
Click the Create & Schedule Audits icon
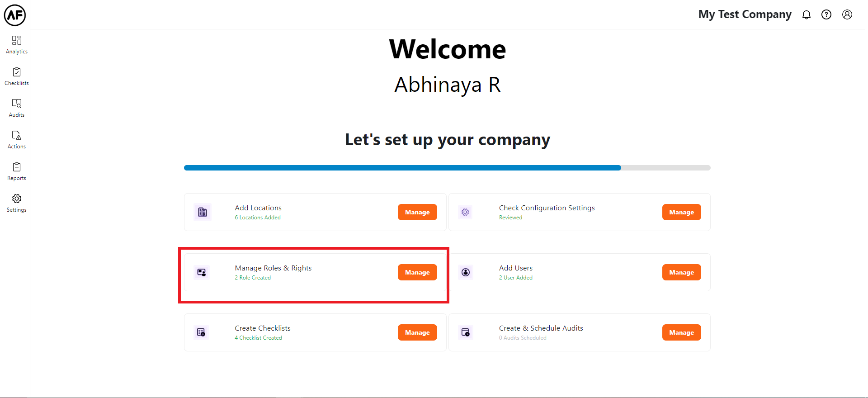pyautogui.click(x=466, y=332)
